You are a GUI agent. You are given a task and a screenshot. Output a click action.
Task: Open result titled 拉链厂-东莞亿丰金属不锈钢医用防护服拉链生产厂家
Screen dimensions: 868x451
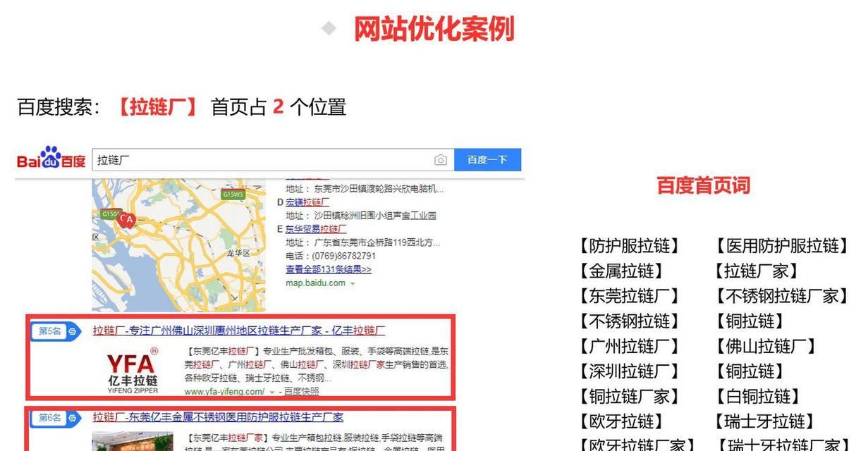tap(219, 417)
